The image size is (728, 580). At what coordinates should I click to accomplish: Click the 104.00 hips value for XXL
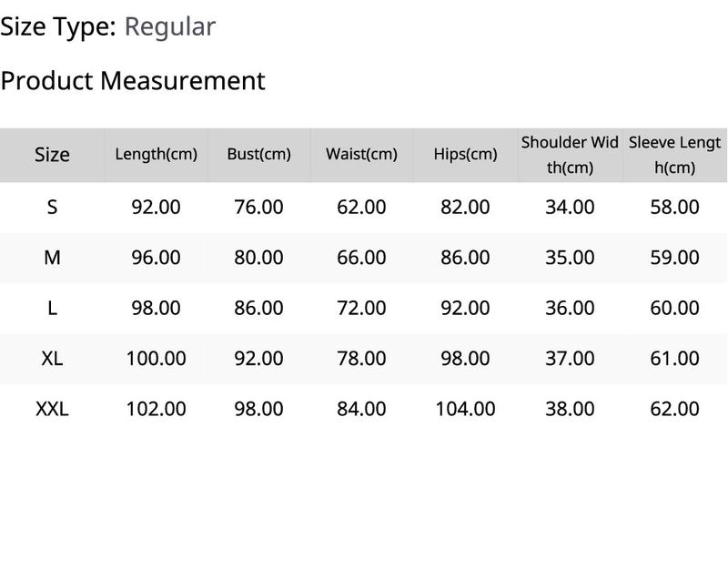coord(465,409)
